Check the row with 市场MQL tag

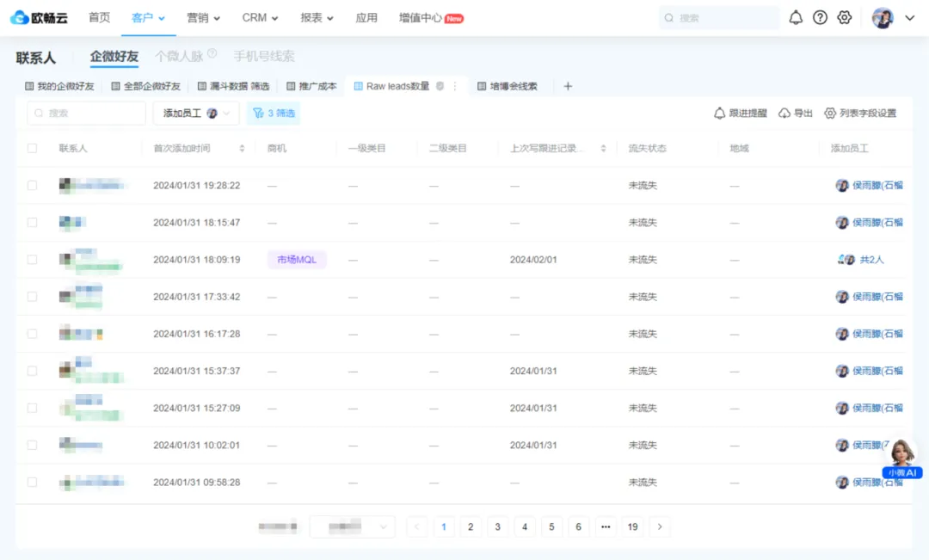coord(33,259)
